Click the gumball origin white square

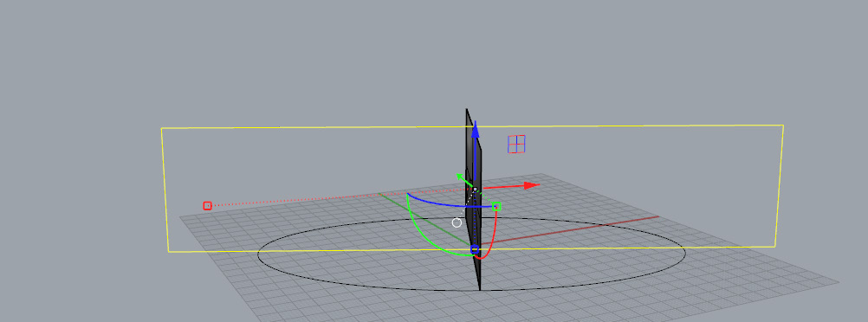[475, 190]
